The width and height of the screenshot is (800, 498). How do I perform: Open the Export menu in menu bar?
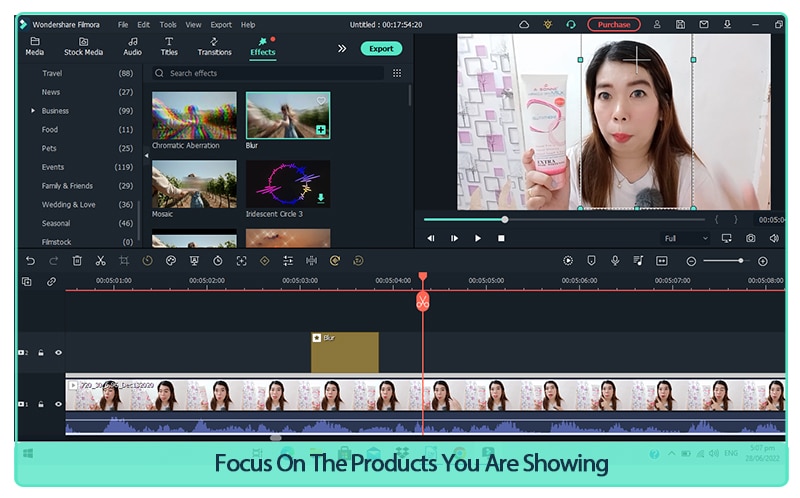[221, 24]
